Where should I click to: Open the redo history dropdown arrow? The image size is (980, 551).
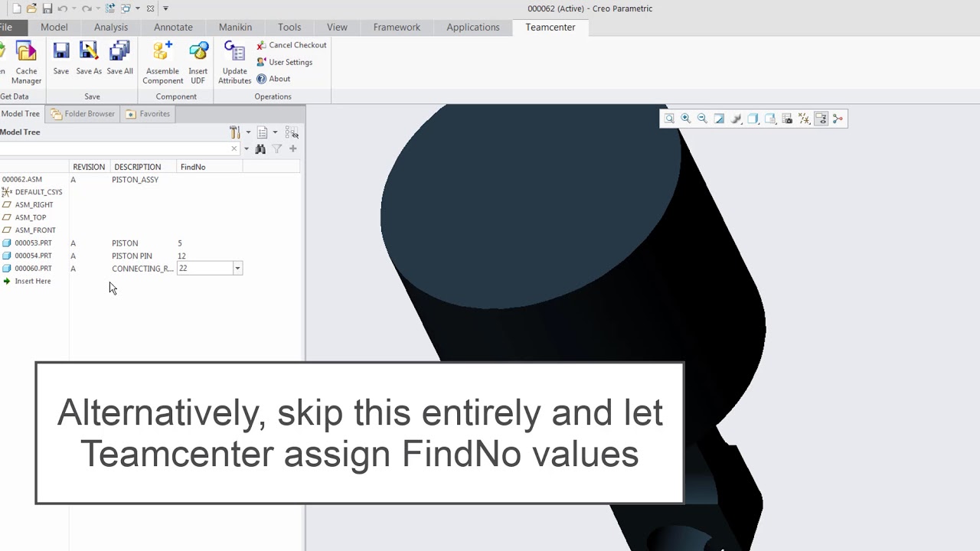tap(98, 8)
